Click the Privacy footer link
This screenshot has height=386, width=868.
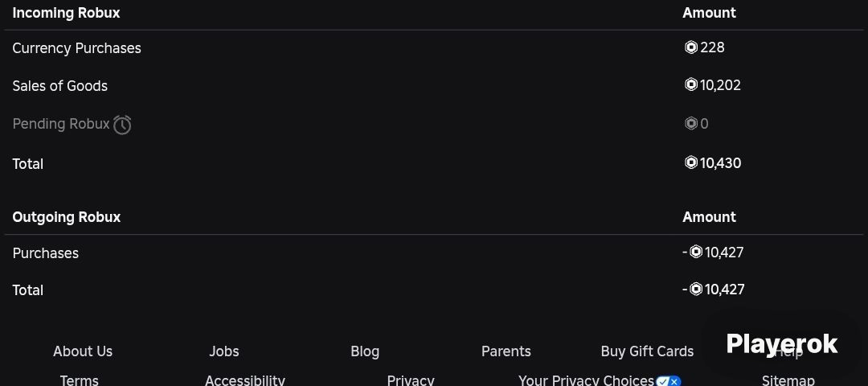click(x=411, y=380)
